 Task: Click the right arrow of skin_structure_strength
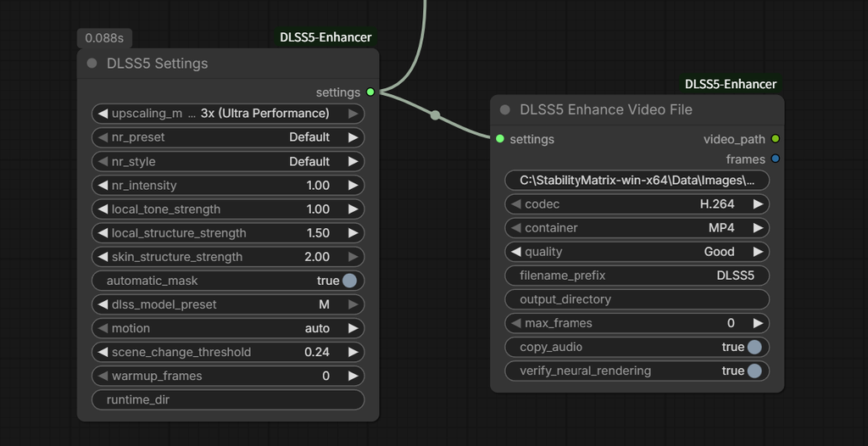point(353,257)
